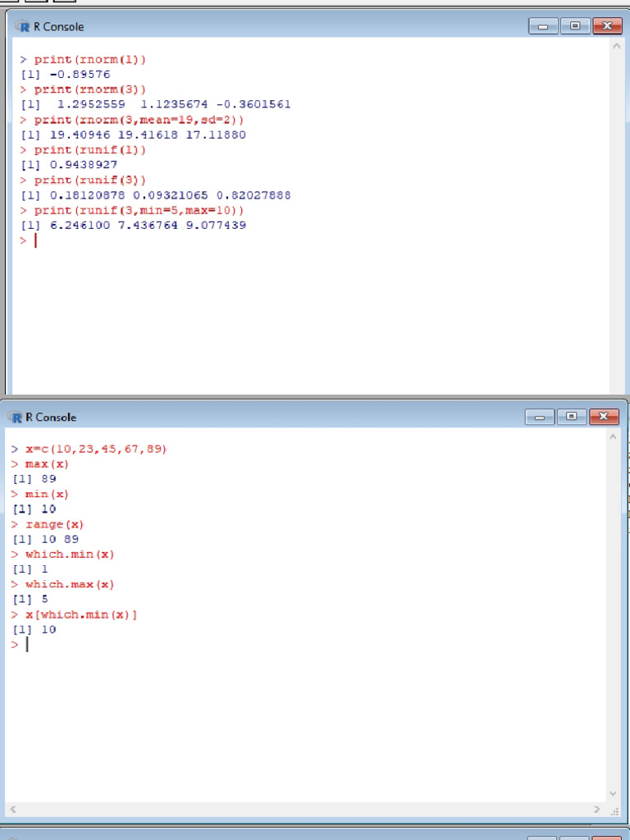Click the value 0.18120878
630x840 pixels.
[87, 195]
